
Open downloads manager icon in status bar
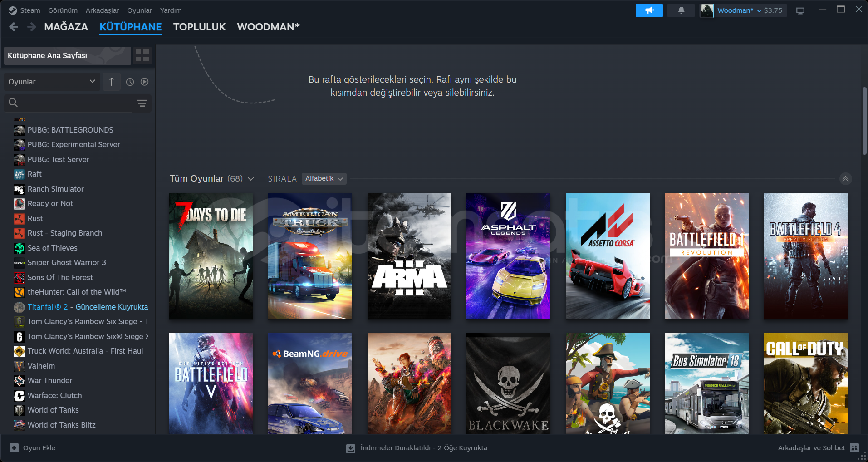click(x=351, y=448)
